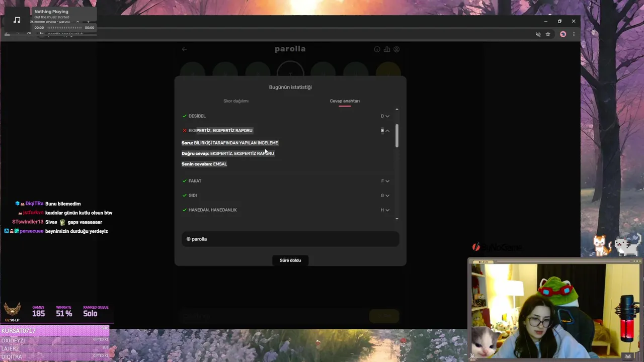This screenshot has width=644, height=362.
Task: Click the HANEDAN, HANEDANLIK answer row
Action: point(286,210)
